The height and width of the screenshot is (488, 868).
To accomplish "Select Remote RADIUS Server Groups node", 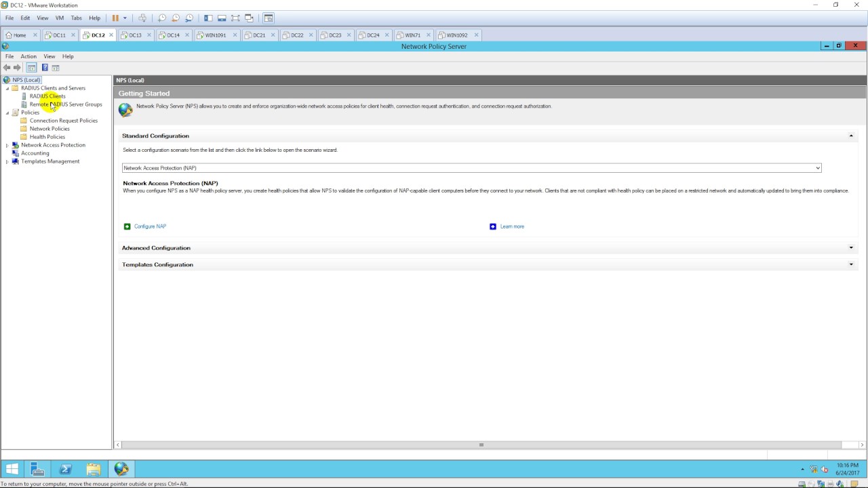I will tap(66, 104).
